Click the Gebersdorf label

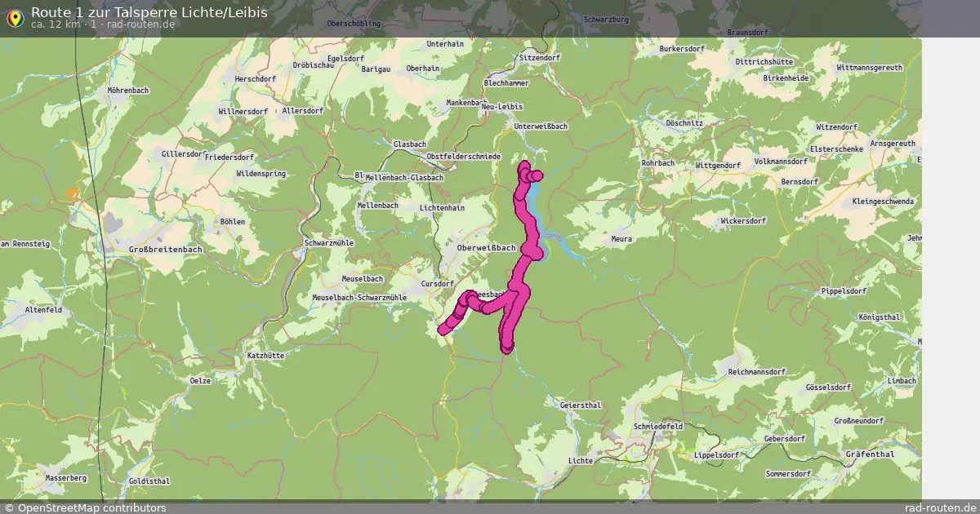(x=784, y=439)
